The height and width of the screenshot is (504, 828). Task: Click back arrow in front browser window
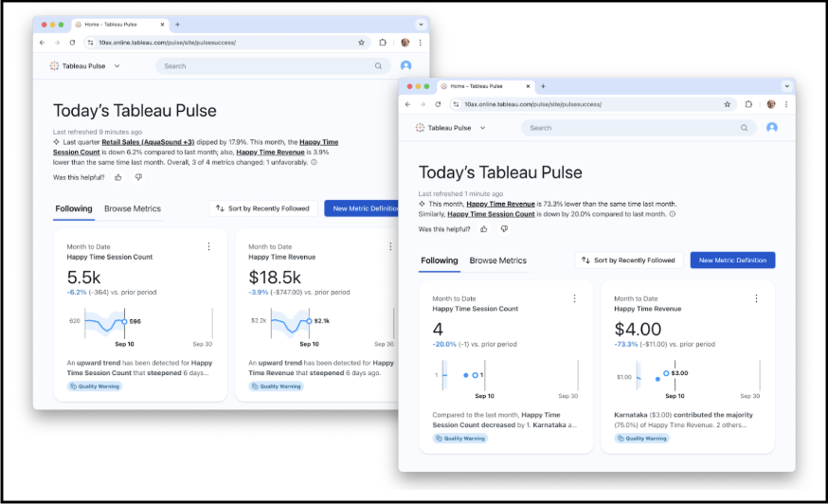click(407, 104)
